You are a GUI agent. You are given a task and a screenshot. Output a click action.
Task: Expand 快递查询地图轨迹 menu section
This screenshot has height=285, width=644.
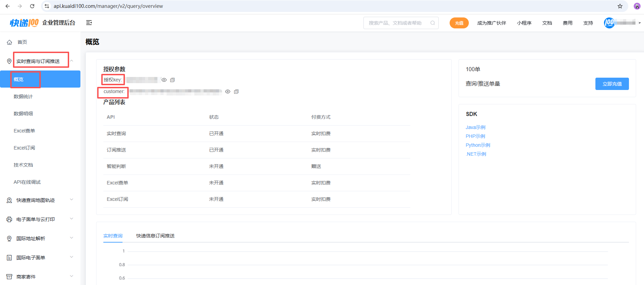pyautogui.click(x=72, y=200)
